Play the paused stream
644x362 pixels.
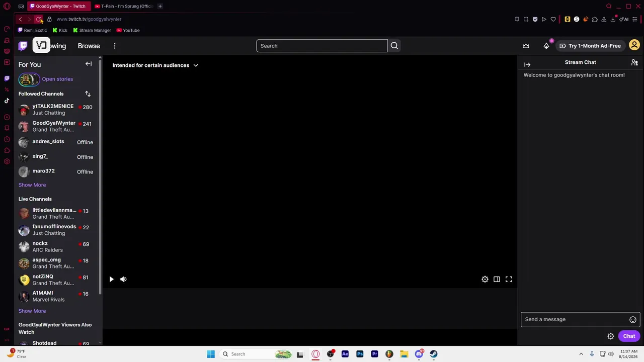tap(111, 280)
